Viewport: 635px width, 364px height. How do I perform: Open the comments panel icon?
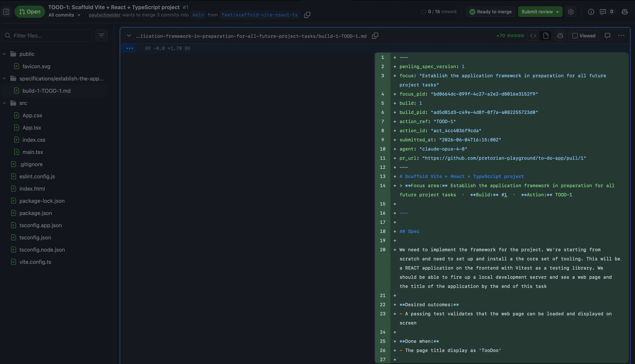tap(603, 12)
